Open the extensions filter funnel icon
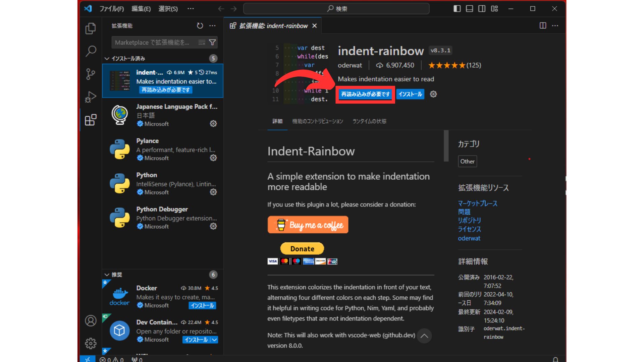This screenshot has width=644, height=362. (212, 42)
